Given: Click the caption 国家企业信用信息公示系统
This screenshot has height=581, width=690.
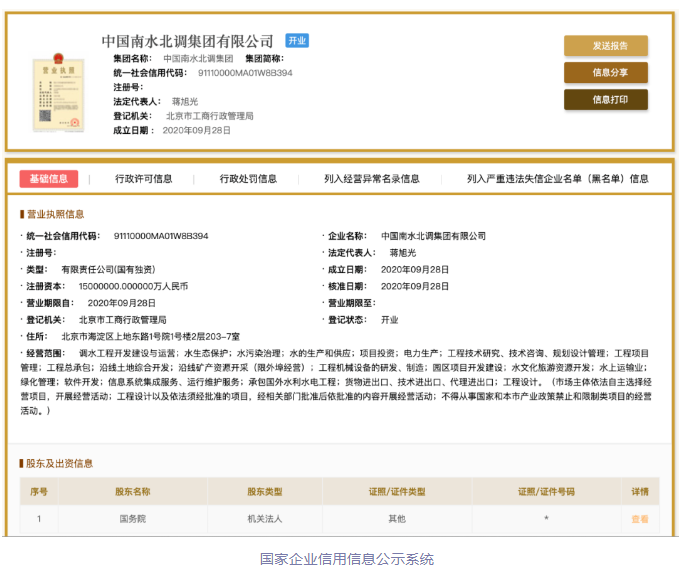Looking at the screenshot, I should tap(347, 559).
